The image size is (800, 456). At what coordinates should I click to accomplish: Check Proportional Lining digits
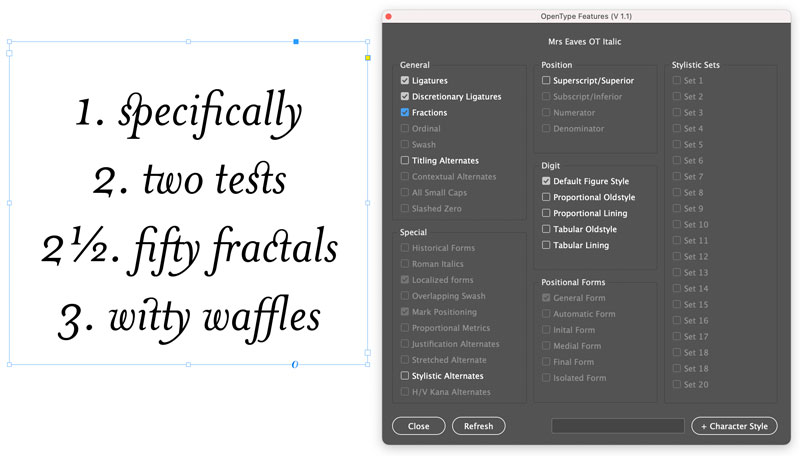click(546, 213)
